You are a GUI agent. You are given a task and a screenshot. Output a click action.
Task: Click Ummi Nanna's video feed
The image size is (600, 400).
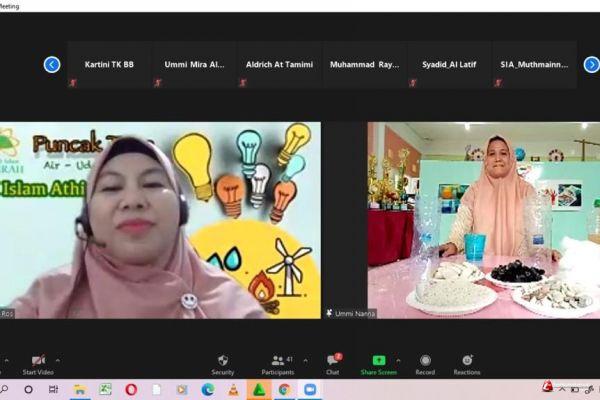coord(484,220)
